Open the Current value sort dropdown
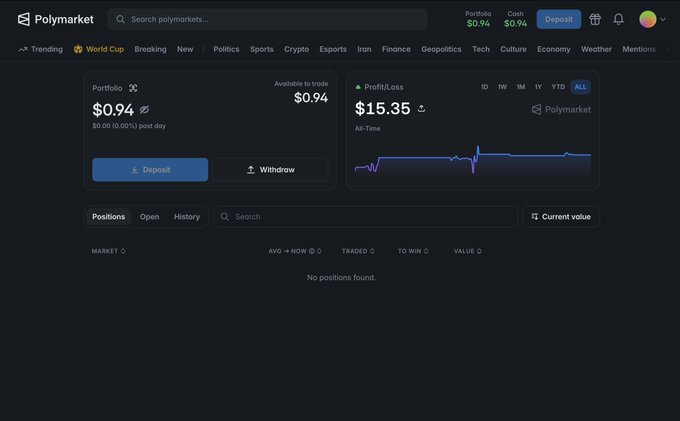The width and height of the screenshot is (680, 421). (561, 217)
